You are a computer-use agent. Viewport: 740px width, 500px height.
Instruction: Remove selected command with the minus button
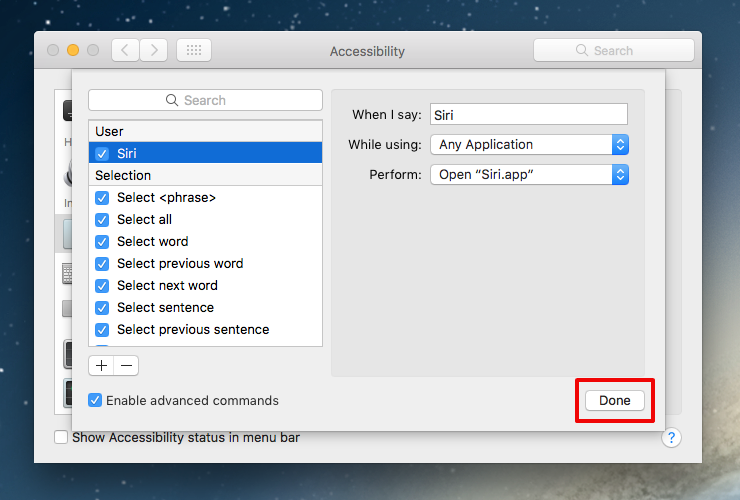(x=126, y=365)
